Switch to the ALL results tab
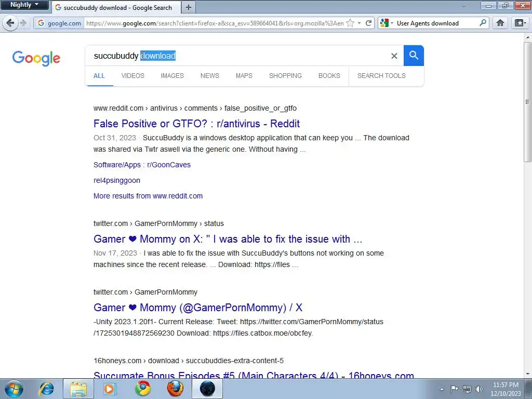 99,76
